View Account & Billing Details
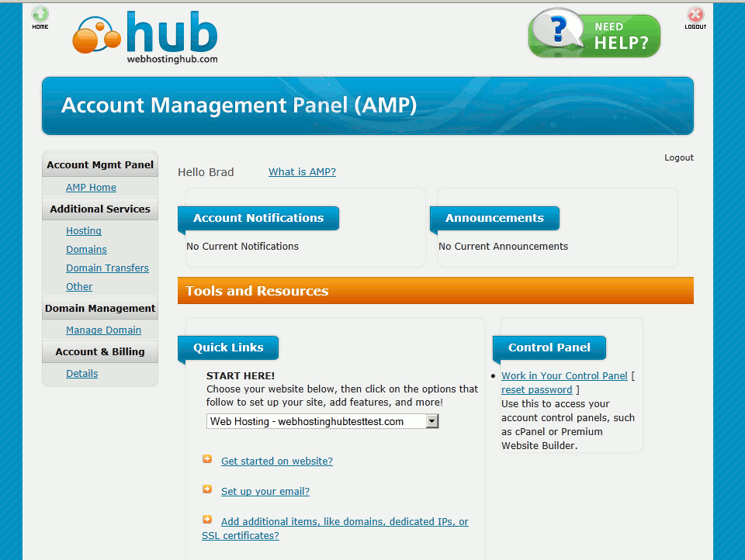Viewport: 745px width, 560px height. click(81, 374)
